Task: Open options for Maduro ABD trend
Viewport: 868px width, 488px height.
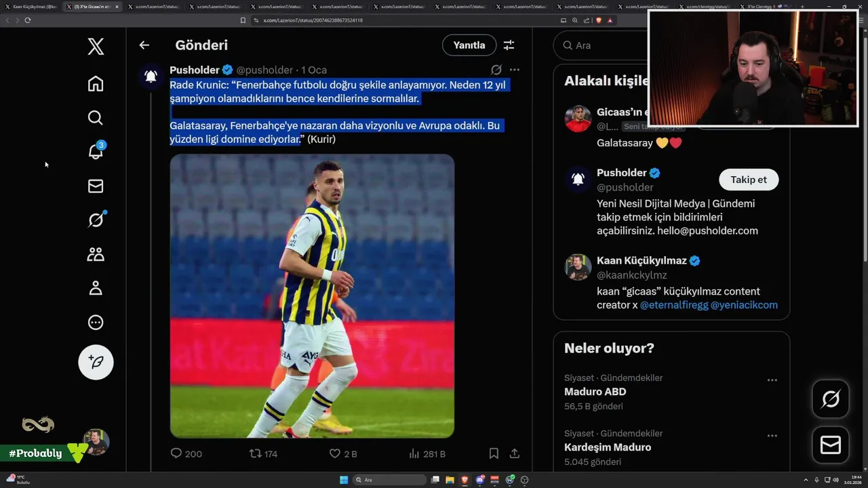Action: coord(772,380)
